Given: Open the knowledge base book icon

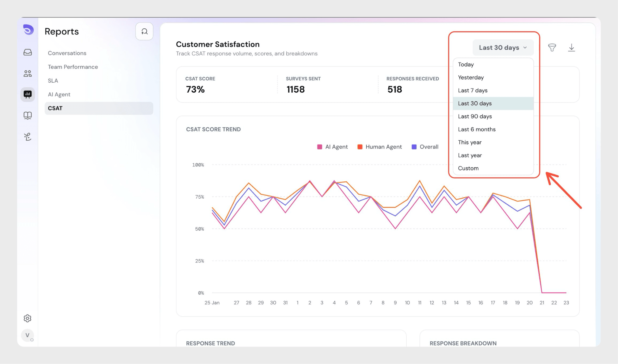Looking at the screenshot, I should coord(27,115).
